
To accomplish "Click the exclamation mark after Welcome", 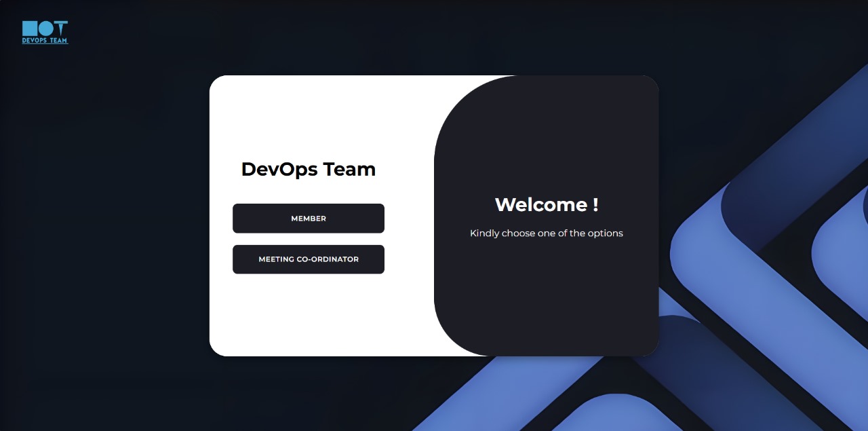I will pos(595,204).
